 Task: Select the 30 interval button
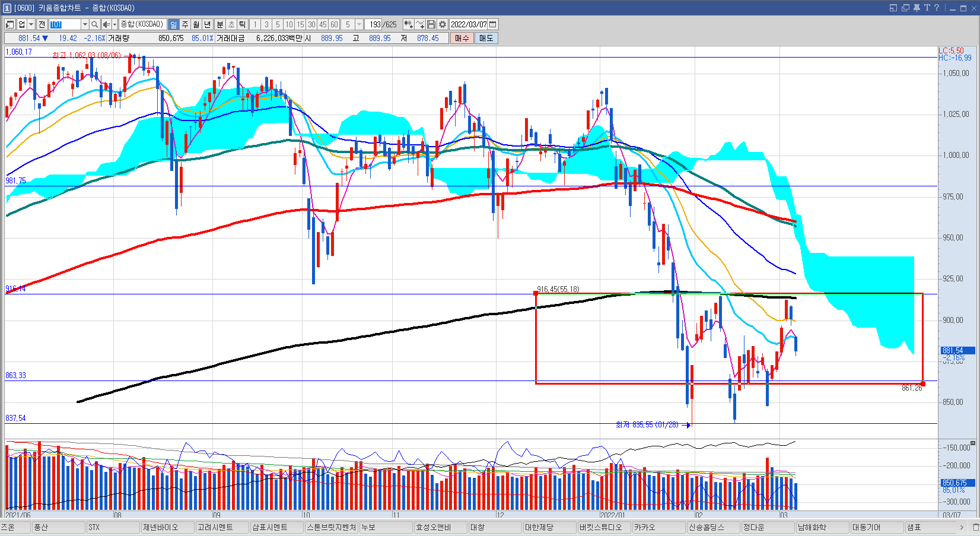(x=311, y=24)
